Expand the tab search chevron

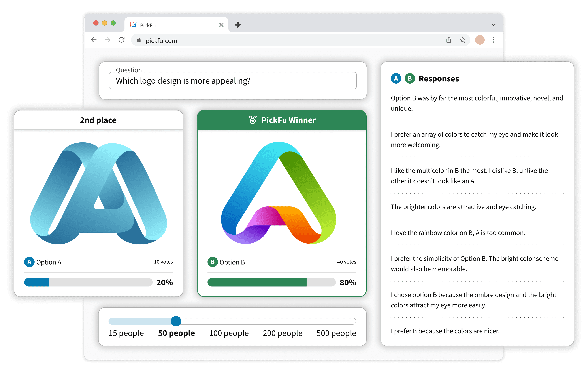pos(494,25)
